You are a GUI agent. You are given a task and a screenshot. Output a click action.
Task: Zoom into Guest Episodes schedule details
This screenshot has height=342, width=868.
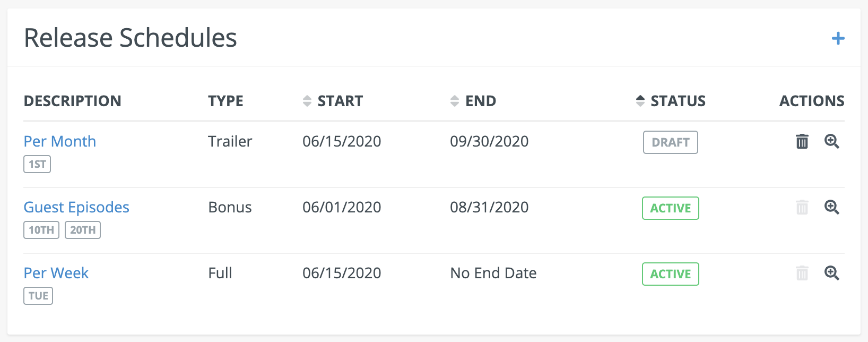pyautogui.click(x=831, y=207)
